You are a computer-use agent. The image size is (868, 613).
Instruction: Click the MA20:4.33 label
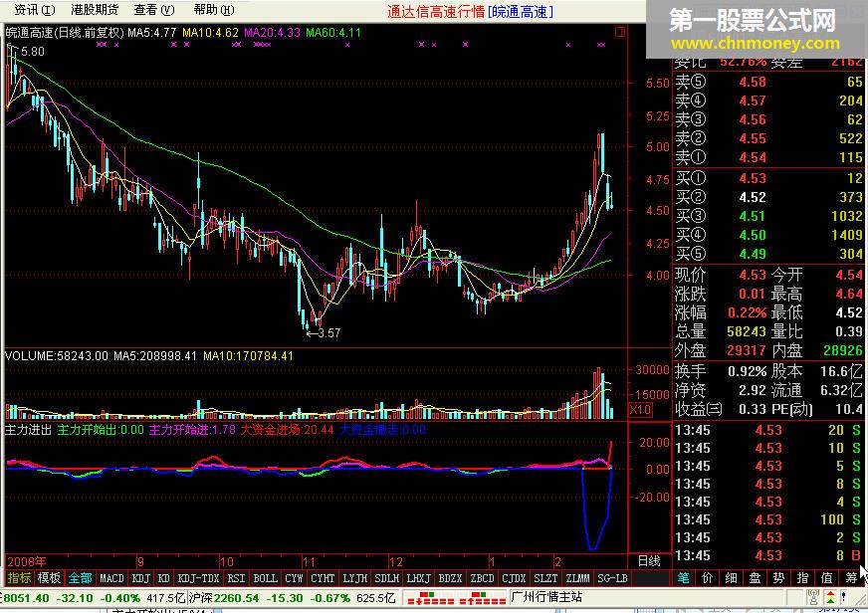click(x=273, y=33)
